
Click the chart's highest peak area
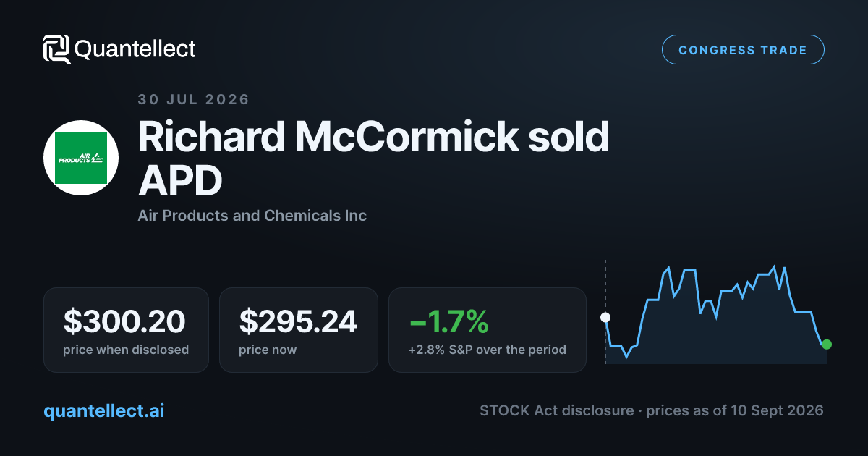[775, 267]
